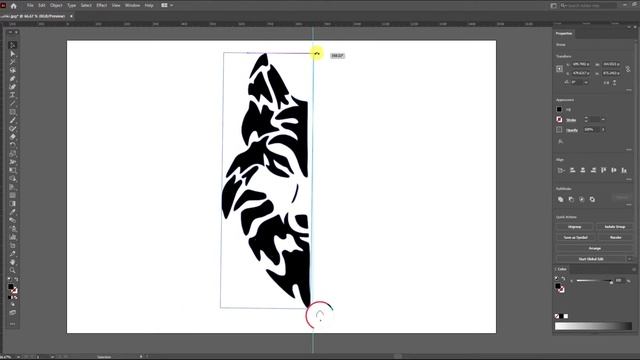Reset default fill and stroke in toolbar
This screenshot has width=640, height=360.
pos(10,280)
